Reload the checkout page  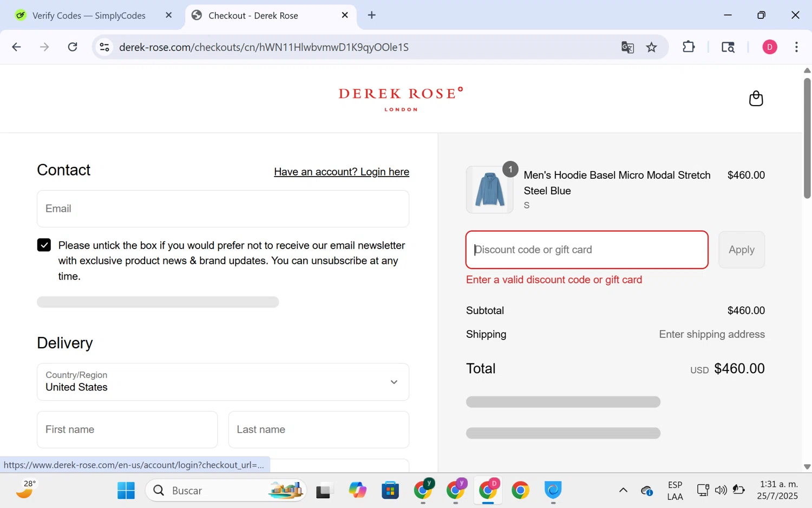(x=73, y=47)
